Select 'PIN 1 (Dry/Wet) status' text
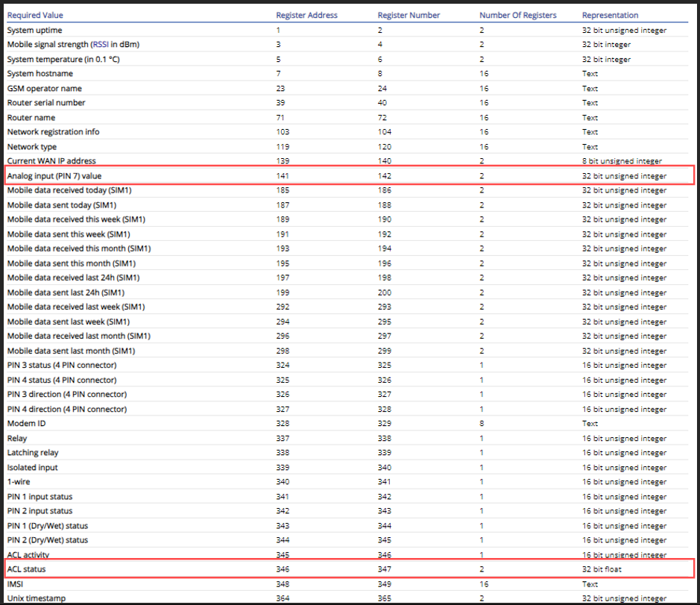Screen dimensions: 700x605 47,526
